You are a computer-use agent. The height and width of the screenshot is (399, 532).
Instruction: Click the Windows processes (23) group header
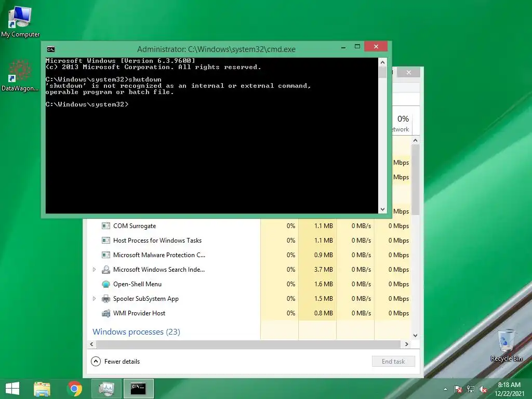coord(136,332)
